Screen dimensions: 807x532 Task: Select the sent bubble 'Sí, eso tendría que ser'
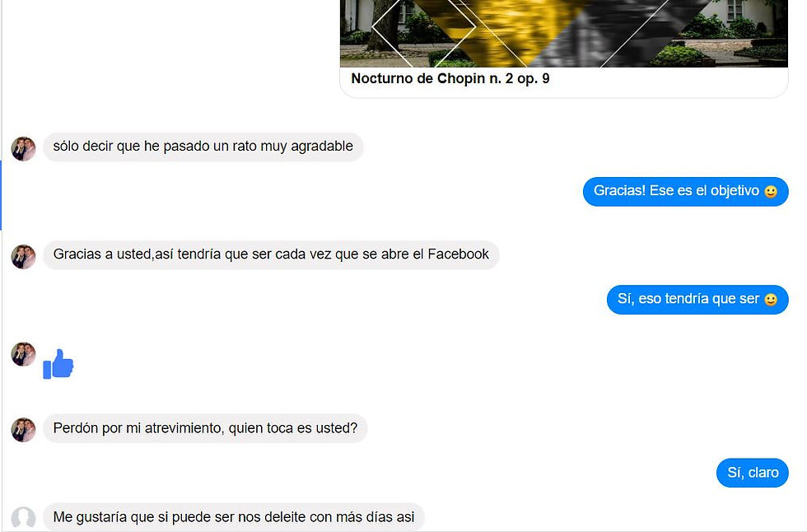697,300
